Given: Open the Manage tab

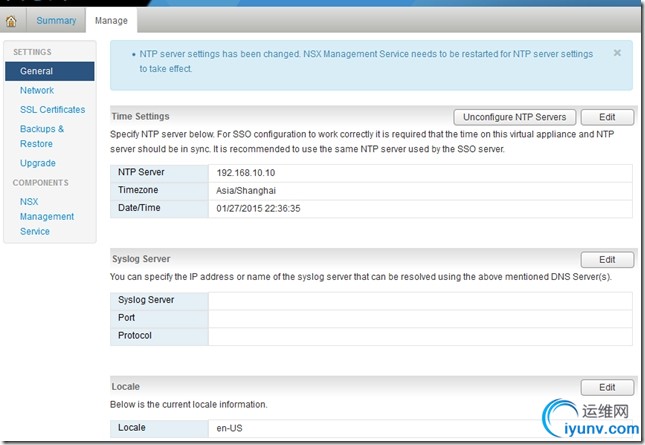Looking at the screenshot, I should [x=111, y=20].
